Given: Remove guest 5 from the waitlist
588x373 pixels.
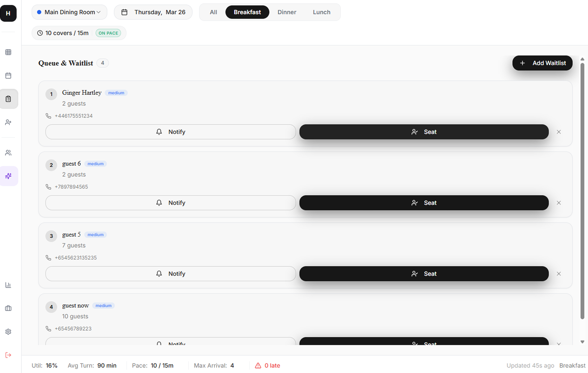Looking at the screenshot, I should (x=559, y=274).
